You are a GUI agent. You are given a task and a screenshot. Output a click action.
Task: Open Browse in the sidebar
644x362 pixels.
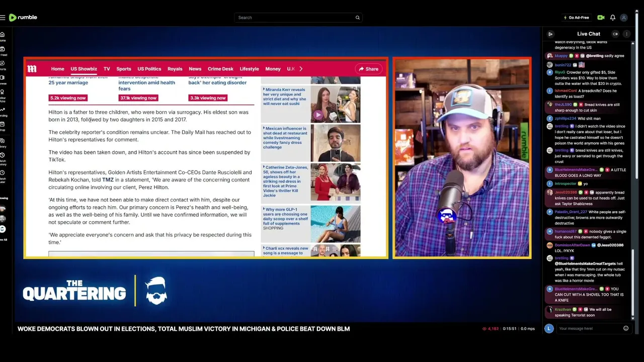[3, 80]
